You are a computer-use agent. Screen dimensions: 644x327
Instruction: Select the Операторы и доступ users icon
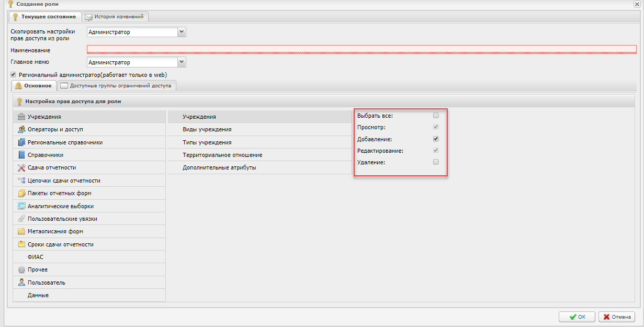pos(21,129)
